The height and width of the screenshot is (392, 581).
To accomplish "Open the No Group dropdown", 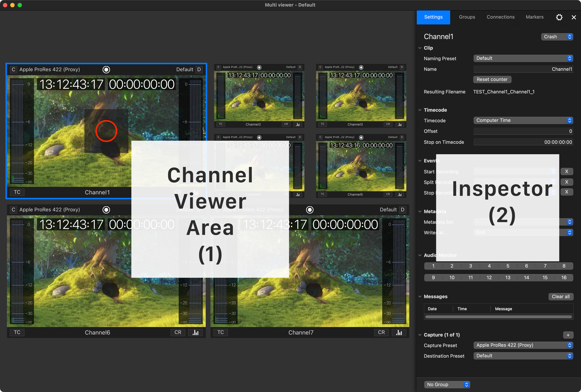I will pyautogui.click(x=447, y=385).
